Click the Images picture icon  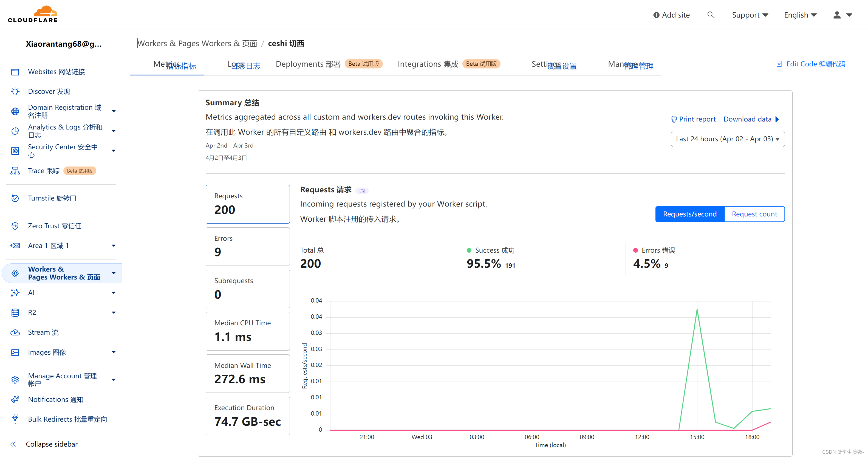pyautogui.click(x=15, y=352)
